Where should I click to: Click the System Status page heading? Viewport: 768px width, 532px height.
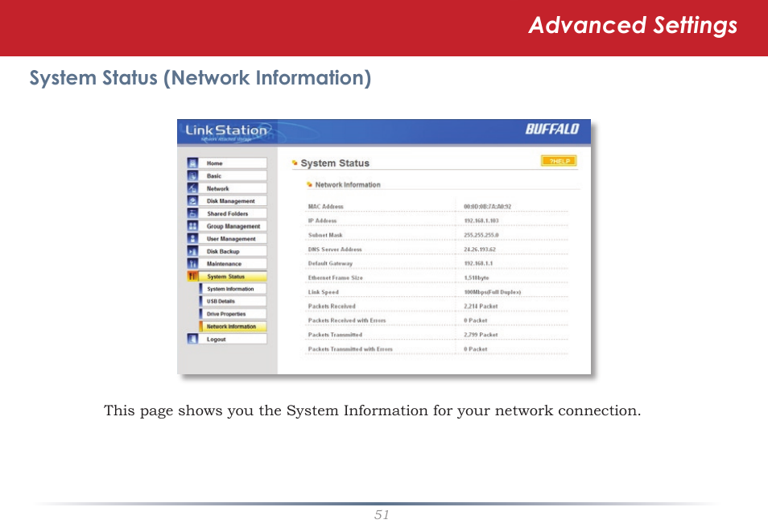click(x=335, y=163)
